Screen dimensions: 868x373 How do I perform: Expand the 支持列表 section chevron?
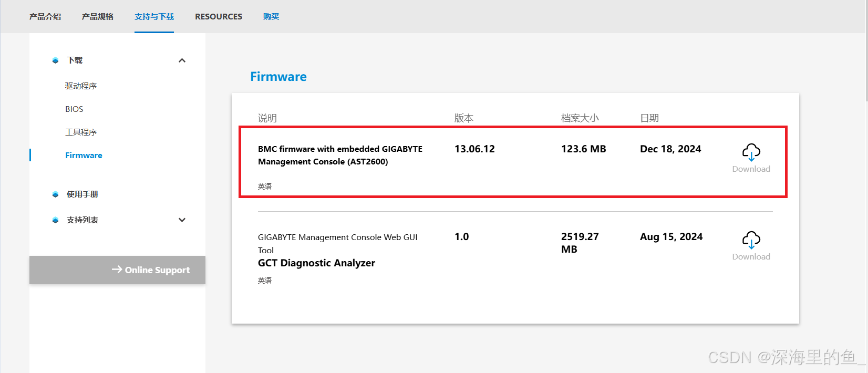[182, 220]
